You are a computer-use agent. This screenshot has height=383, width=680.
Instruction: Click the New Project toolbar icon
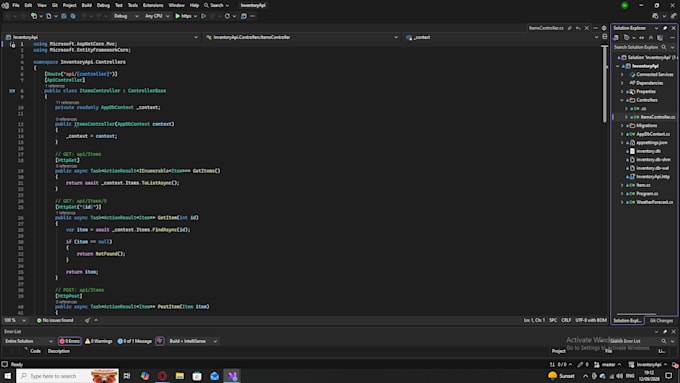click(x=34, y=16)
